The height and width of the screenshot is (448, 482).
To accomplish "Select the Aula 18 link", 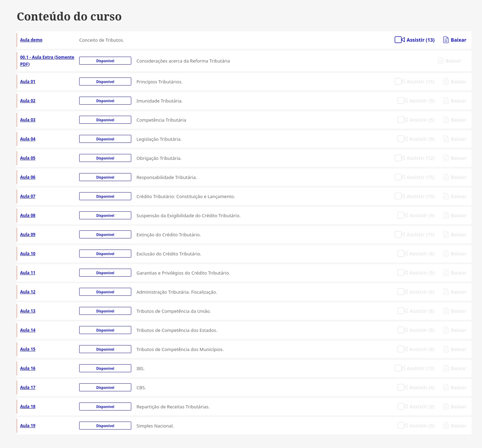I will pos(28,407).
